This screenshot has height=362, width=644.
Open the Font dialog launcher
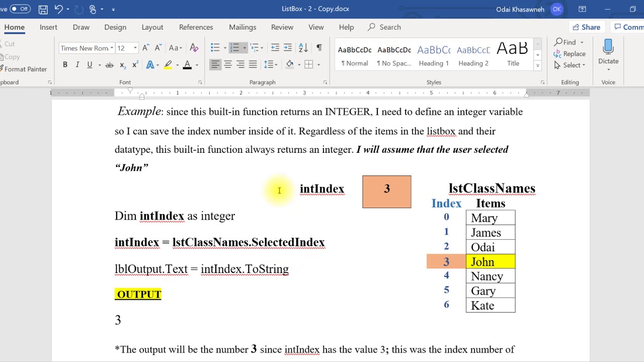(200, 82)
